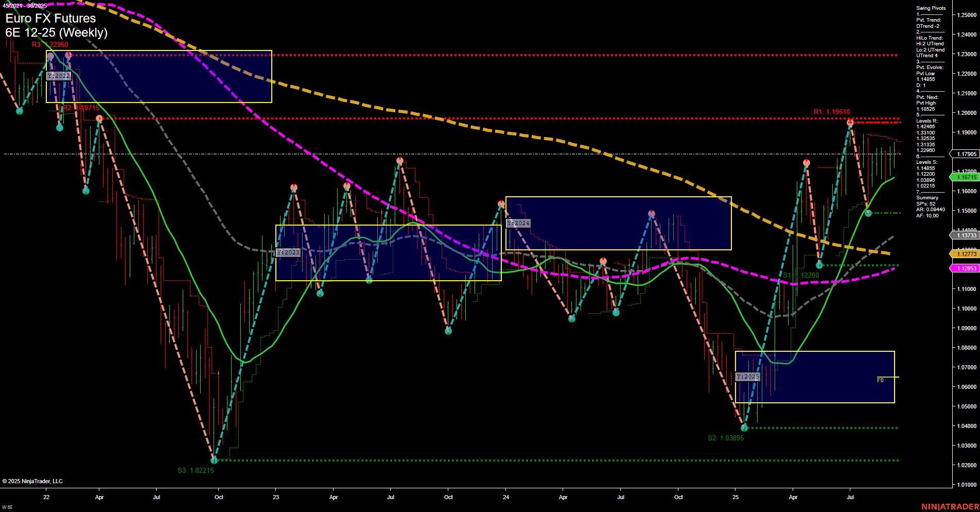Select the S2: 1.03895 support level label
Screen dimensions: 980x512
pyautogui.click(x=725, y=438)
